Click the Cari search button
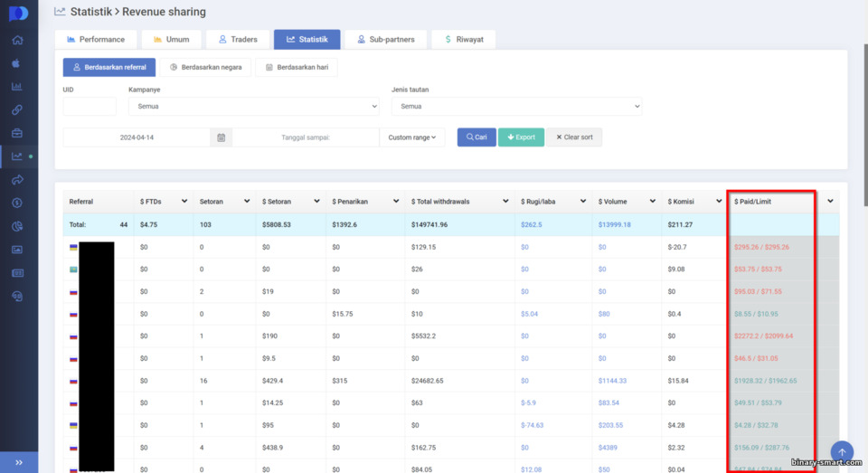This screenshot has width=868, height=473. click(x=476, y=137)
